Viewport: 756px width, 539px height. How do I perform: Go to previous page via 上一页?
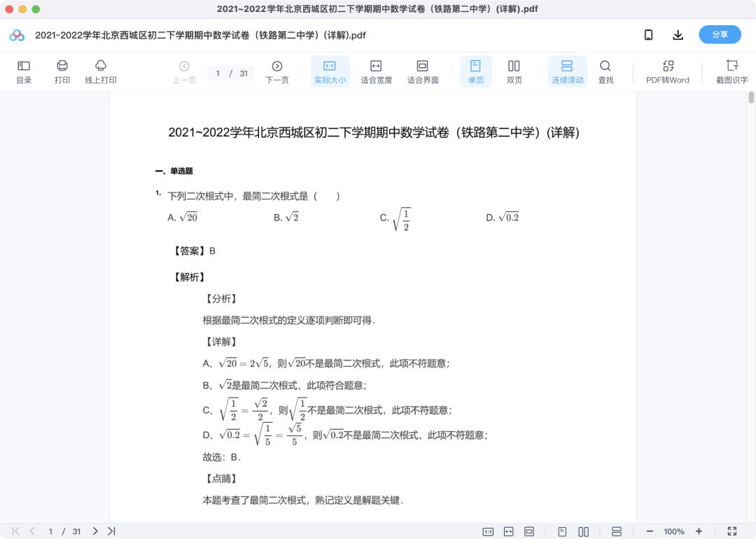click(184, 72)
